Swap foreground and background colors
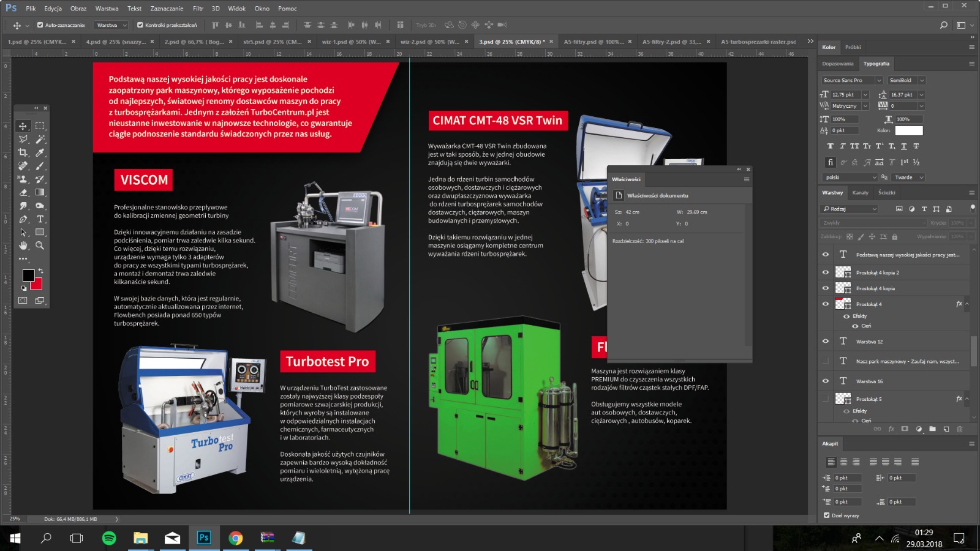 tap(41, 271)
